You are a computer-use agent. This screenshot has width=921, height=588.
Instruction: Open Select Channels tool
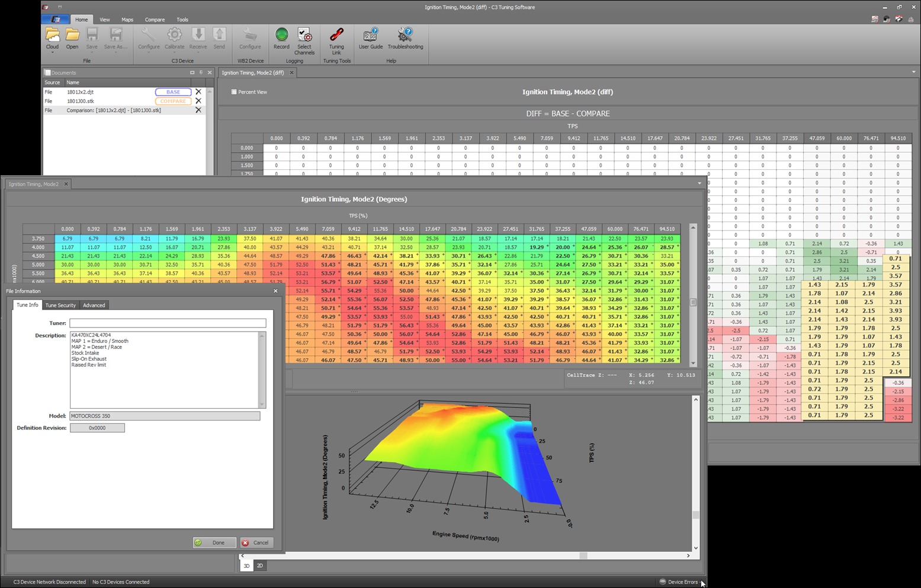point(304,35)
